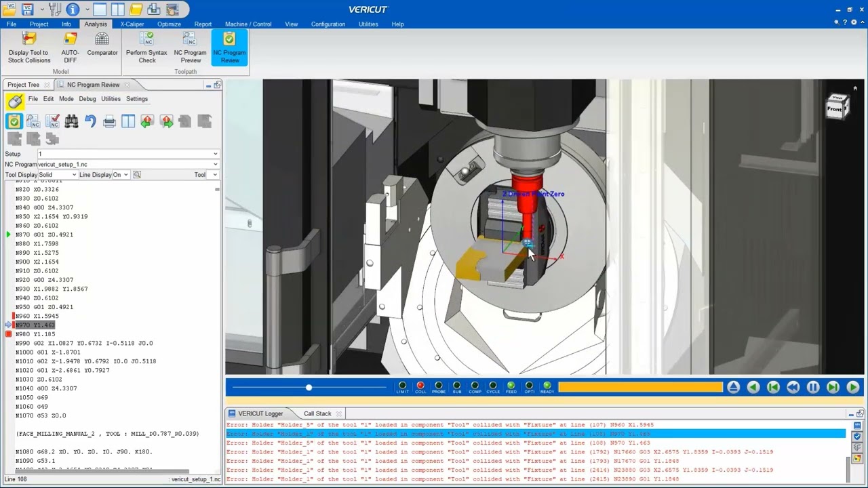Toggle the COLL status light

[420, 387]
